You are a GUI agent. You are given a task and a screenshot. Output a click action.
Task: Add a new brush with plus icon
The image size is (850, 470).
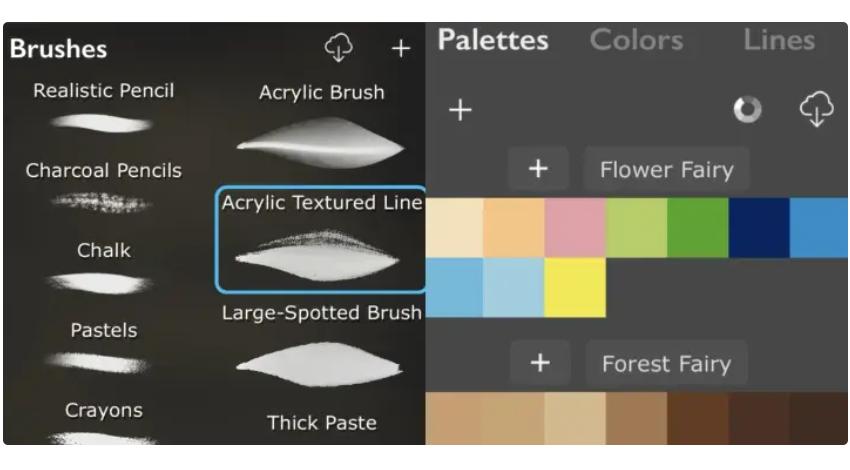pyautogui.click(x=401, y=48)
